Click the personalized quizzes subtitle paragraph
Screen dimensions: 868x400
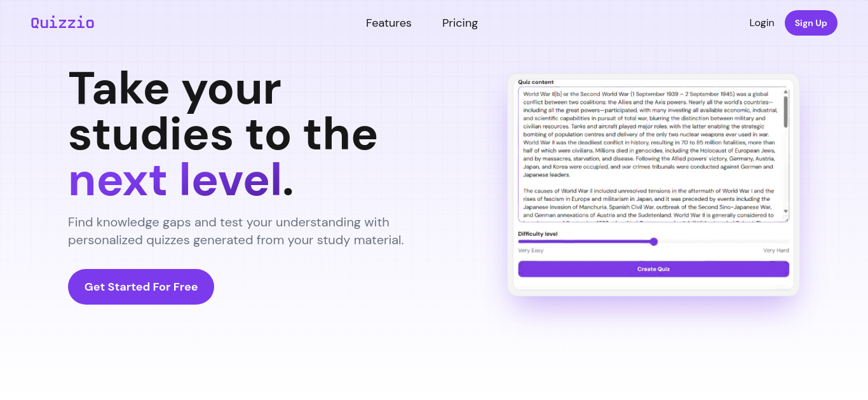(236, 231)
